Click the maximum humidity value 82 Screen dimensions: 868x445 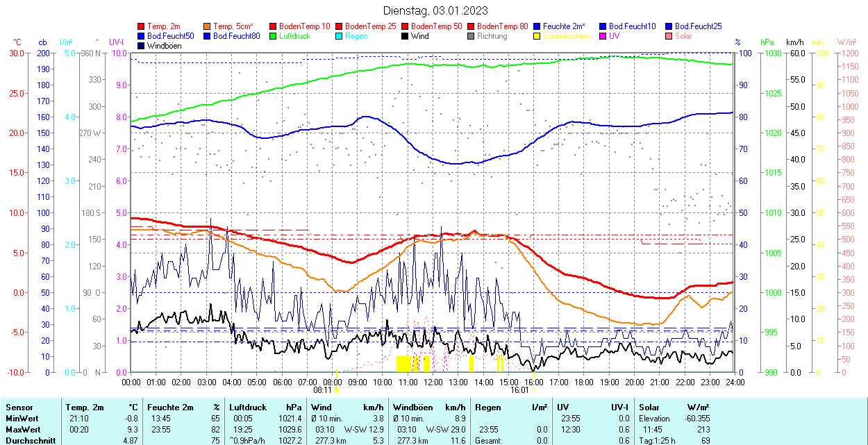[215, 430]
